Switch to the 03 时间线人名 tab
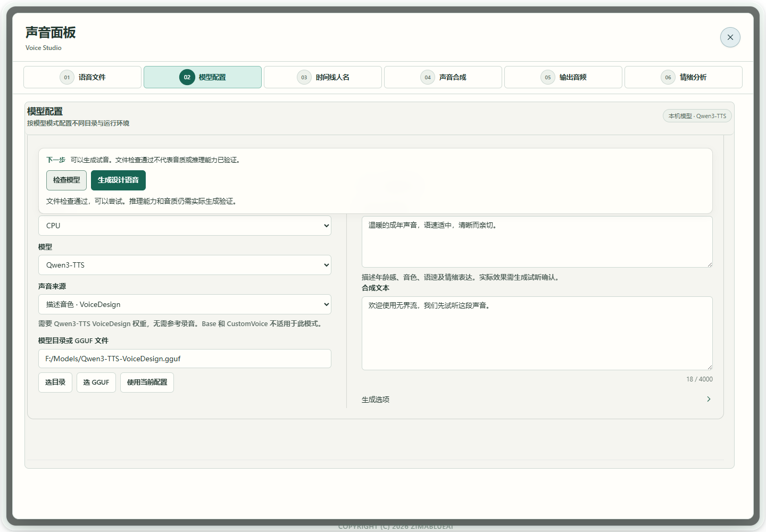The height and width of the screenshot is (532, 766). [323, 77]
